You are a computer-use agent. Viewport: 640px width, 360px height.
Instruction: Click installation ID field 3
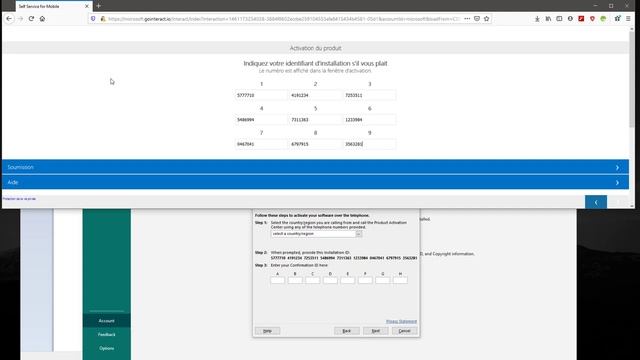pyautogui.click(x=369, y=95)
